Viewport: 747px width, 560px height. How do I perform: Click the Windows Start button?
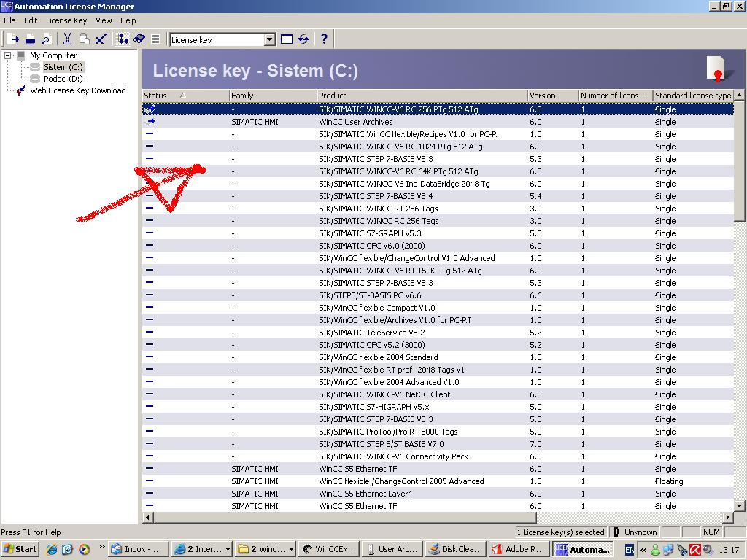click(20, 549)
